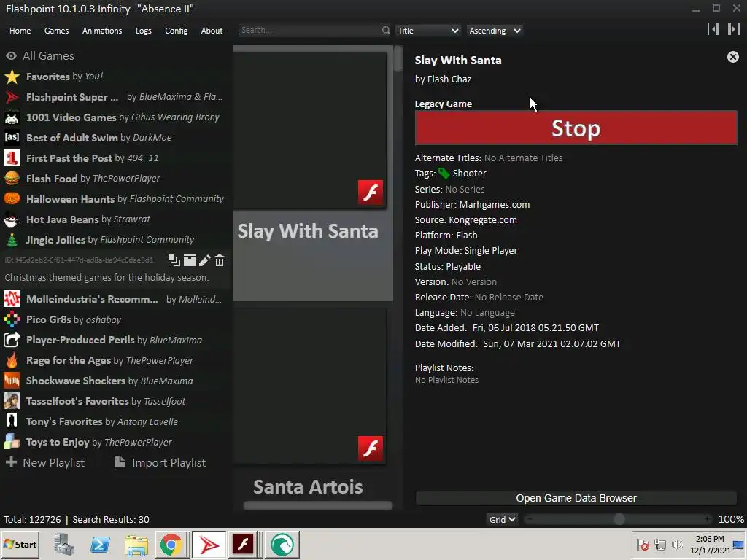Click the Flashpoint taskbar button
Image resolution: width=747 pixels, height=560 pixels.
pyautogui.click(x=209, y=544)
